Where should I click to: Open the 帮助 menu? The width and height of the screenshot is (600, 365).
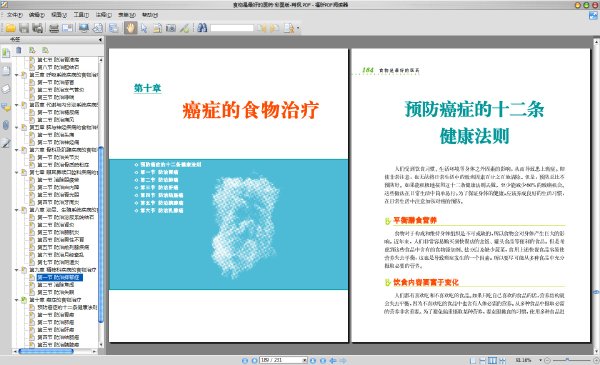(150, 15)
